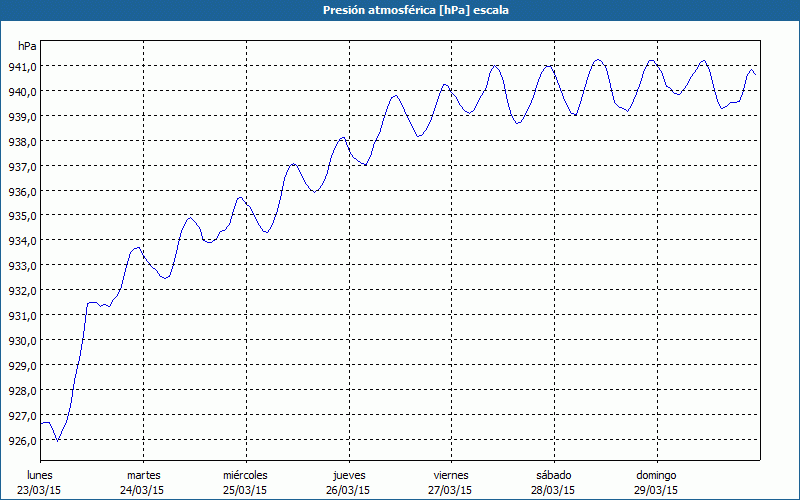Select the 933,0 pressure axis value
Image resolution: width=800 pixels, height=500 pixels.
pyautogui.click(x=24, y=265)
